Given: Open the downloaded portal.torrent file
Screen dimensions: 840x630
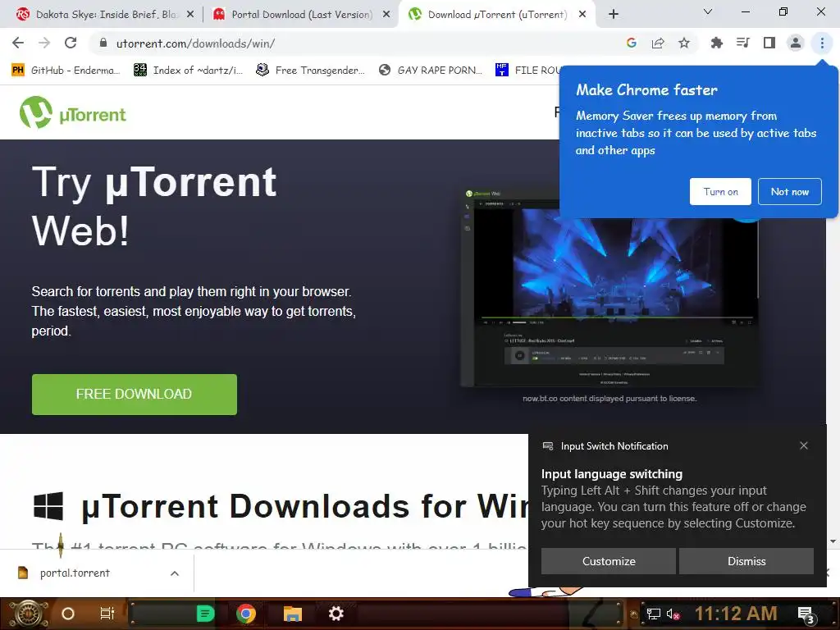Looking at the screenshot, I should [x=75, y=573].
